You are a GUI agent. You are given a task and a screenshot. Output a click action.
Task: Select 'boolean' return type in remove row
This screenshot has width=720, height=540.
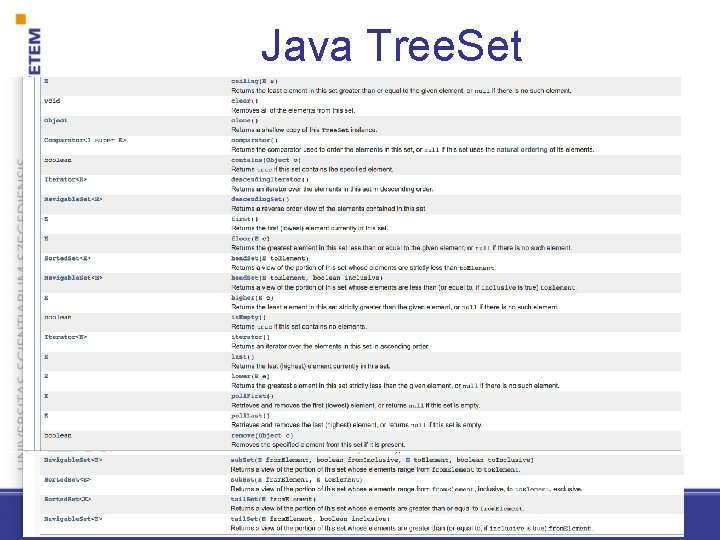pyautogui.click(x=58, y=435)
